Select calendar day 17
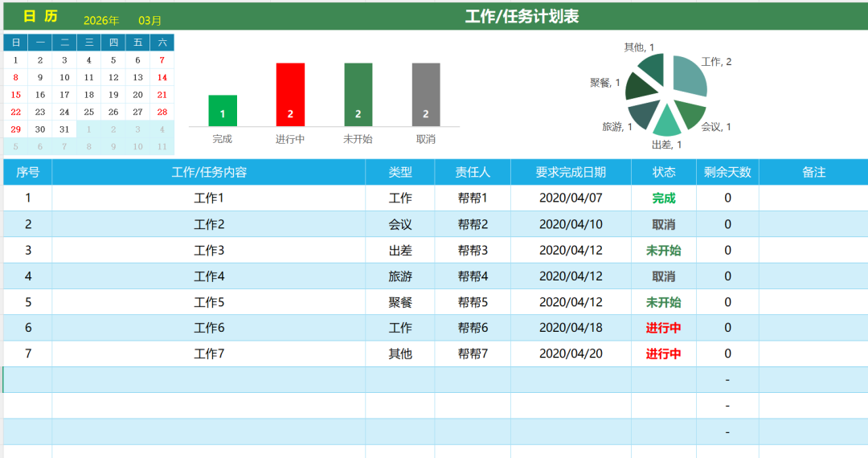 coord(64,95)
